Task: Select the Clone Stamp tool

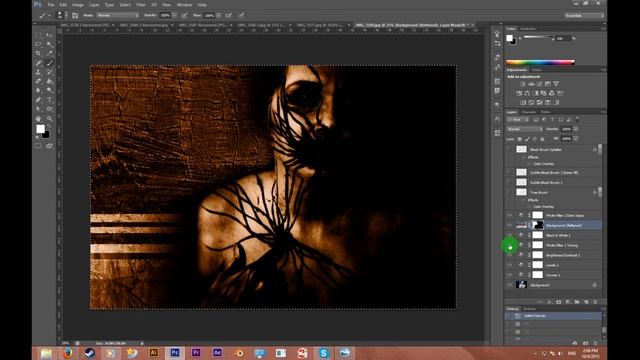Action: point(38,72)
